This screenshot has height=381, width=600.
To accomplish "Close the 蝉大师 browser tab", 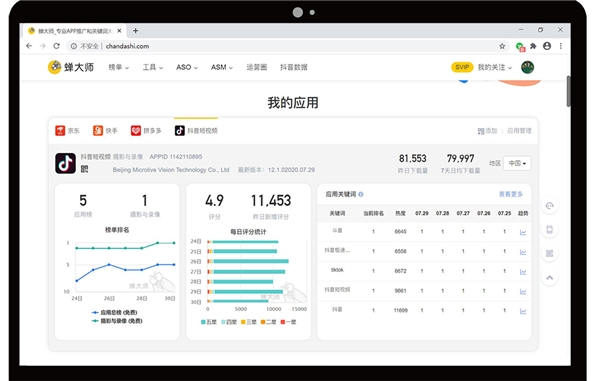I will (x=119, y=31).
